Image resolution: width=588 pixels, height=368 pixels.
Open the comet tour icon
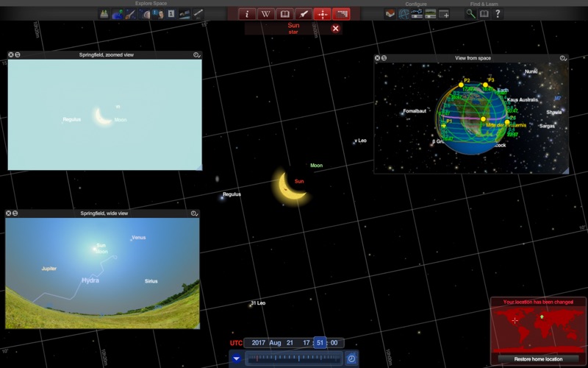(131, 14)
